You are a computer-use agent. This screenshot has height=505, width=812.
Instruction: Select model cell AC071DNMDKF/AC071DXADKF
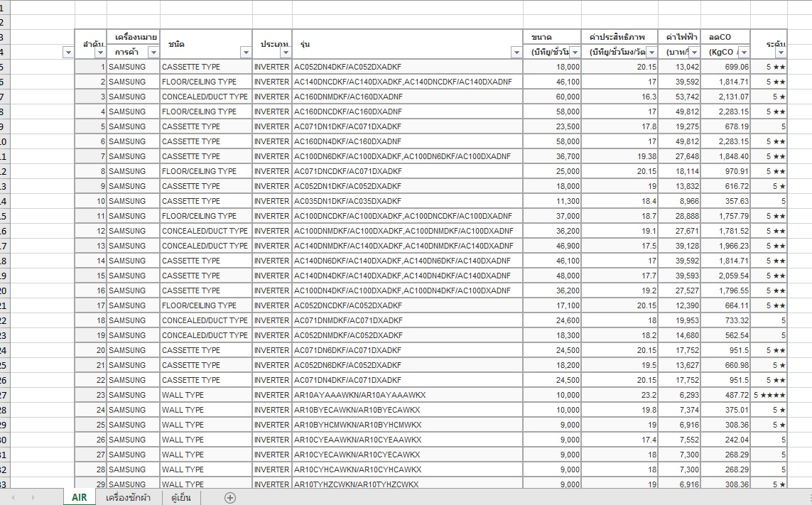pos(408,320)
